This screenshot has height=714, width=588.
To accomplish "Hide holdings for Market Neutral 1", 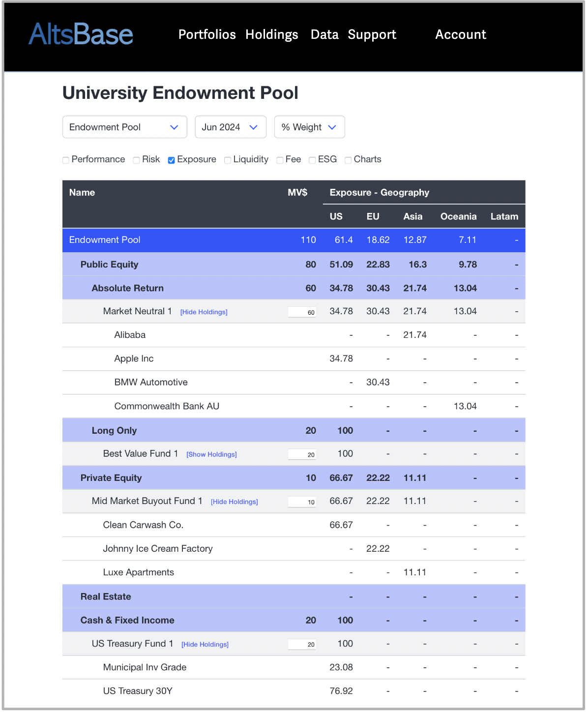I will (204, 312).
